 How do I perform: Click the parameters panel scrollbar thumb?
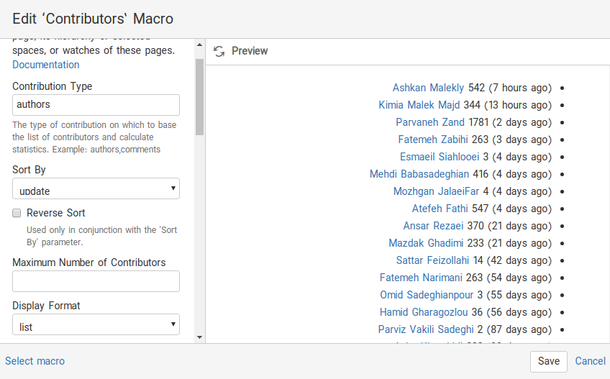point(200,97)
